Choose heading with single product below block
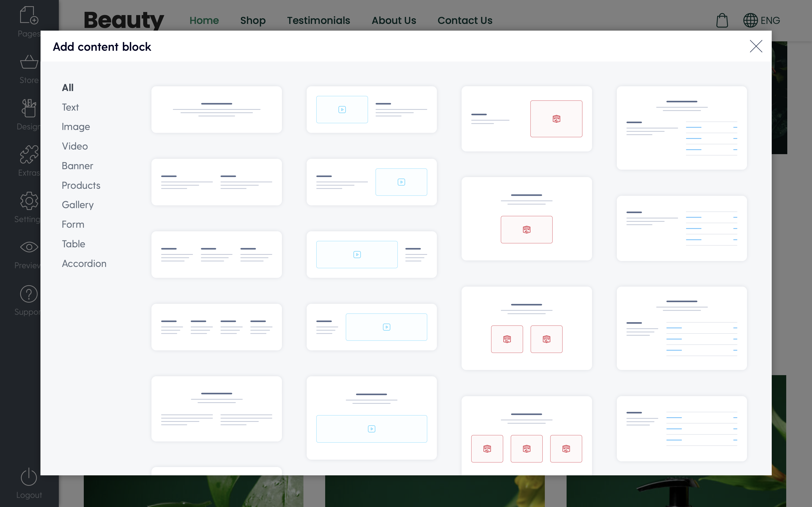The width and height of the screenshot is (812, 507). 527,219
